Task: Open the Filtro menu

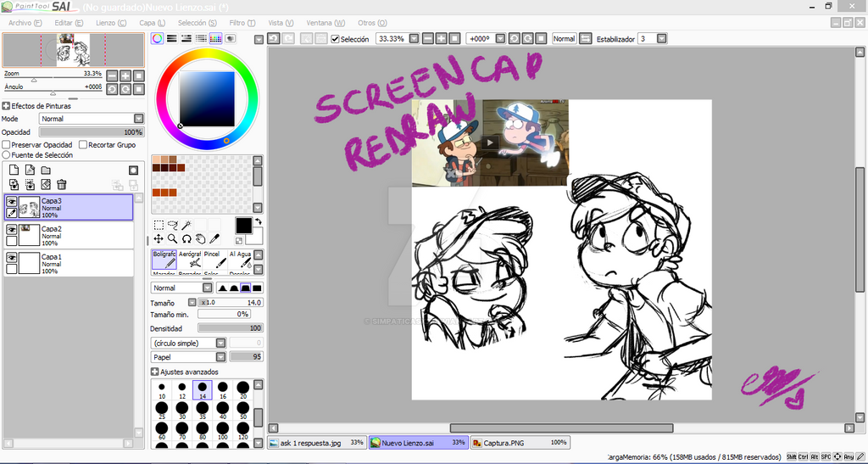Action: (x=242, y=23)
